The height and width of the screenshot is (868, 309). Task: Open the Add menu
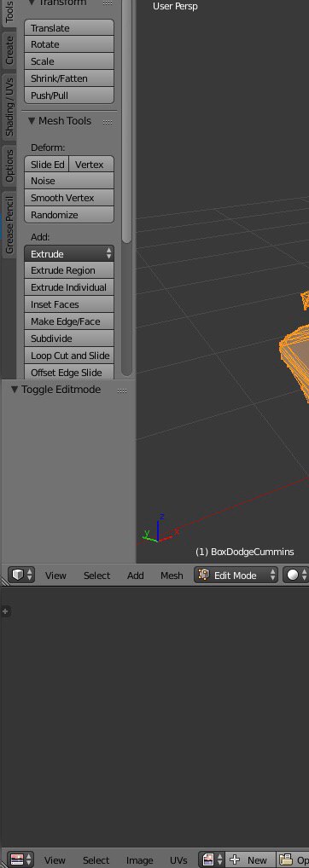coord(135,576)
